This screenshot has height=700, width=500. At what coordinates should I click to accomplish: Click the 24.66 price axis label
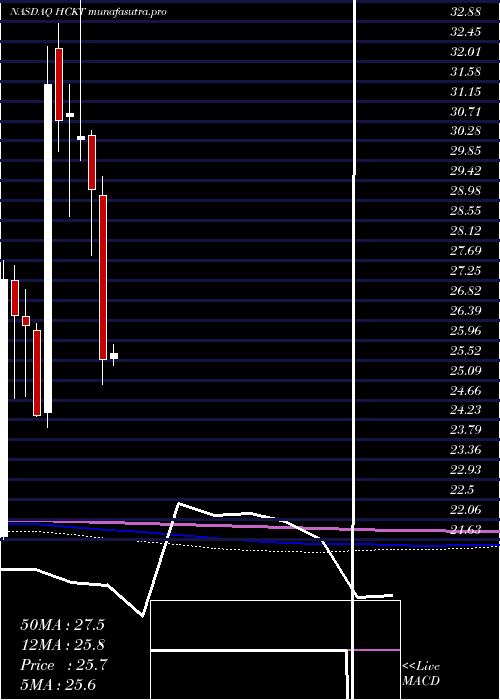tap(466, 390)
